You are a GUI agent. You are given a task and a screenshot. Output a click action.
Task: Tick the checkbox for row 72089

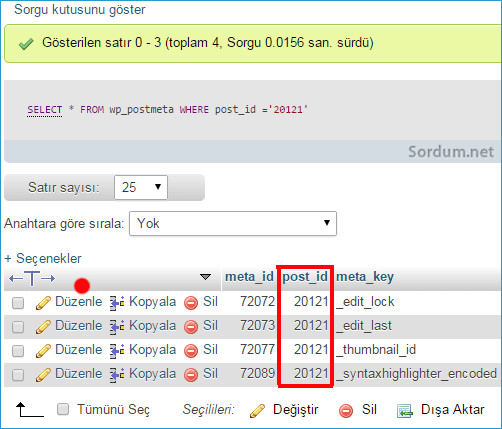(x=18, y=375)
